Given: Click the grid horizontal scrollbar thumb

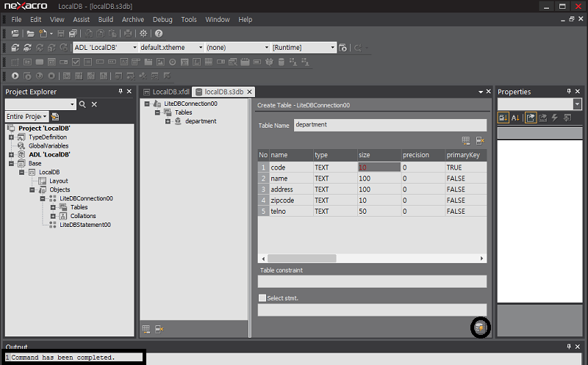Looking at the screenshot, I should tap(301, 259).
